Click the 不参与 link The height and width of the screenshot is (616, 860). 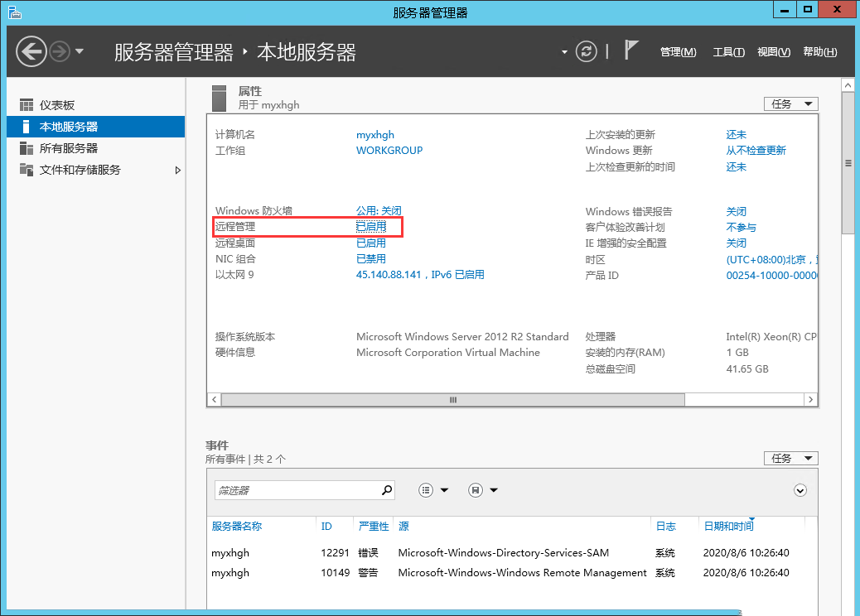click(x=741, y=227)
